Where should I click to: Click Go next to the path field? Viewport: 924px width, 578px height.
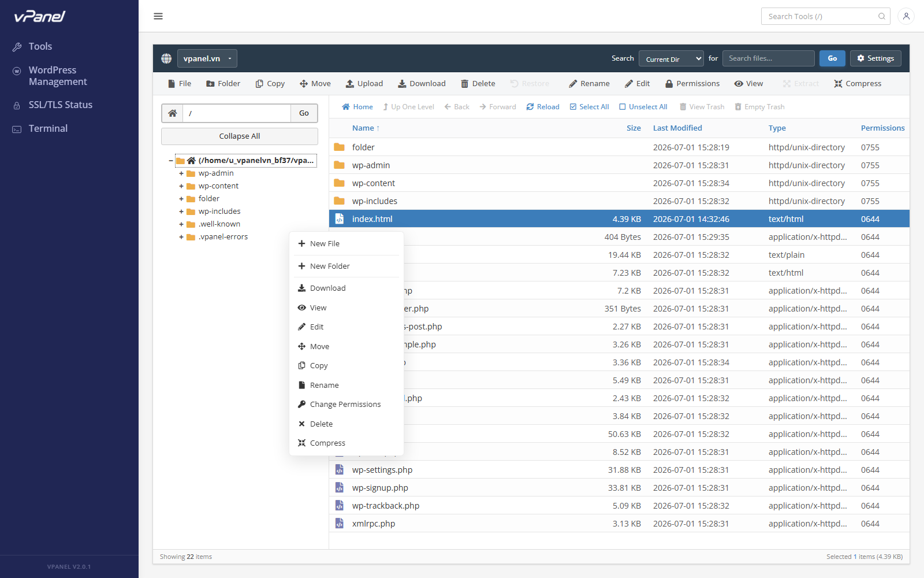[x=304, y=113]
